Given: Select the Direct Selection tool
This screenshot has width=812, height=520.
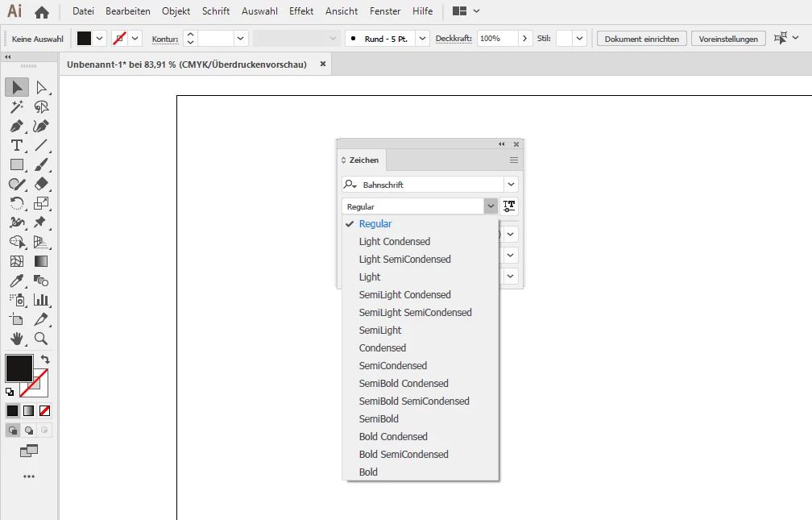Looking at the screenshot, I should [41, 88].
